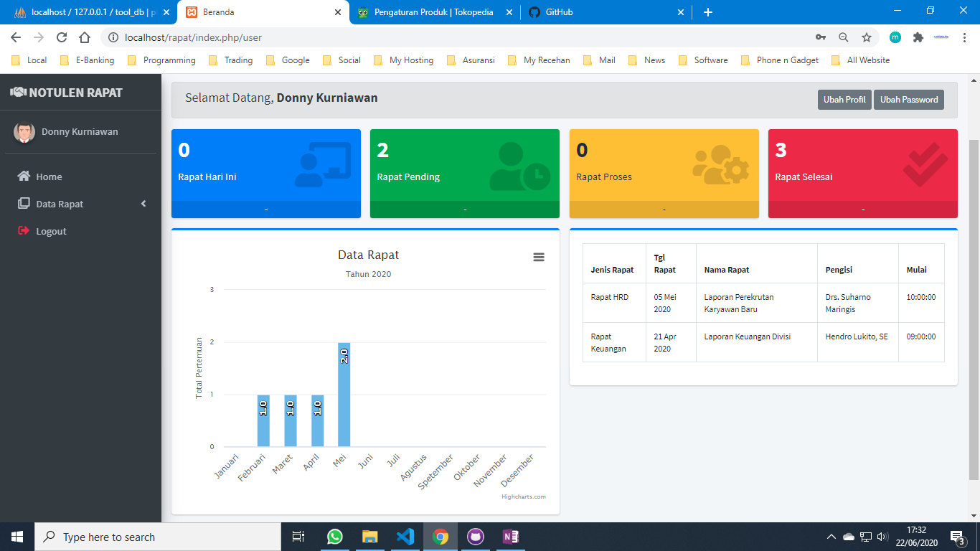
Task: Switch to the GitHub browser tab
Action: coord(559,12)
